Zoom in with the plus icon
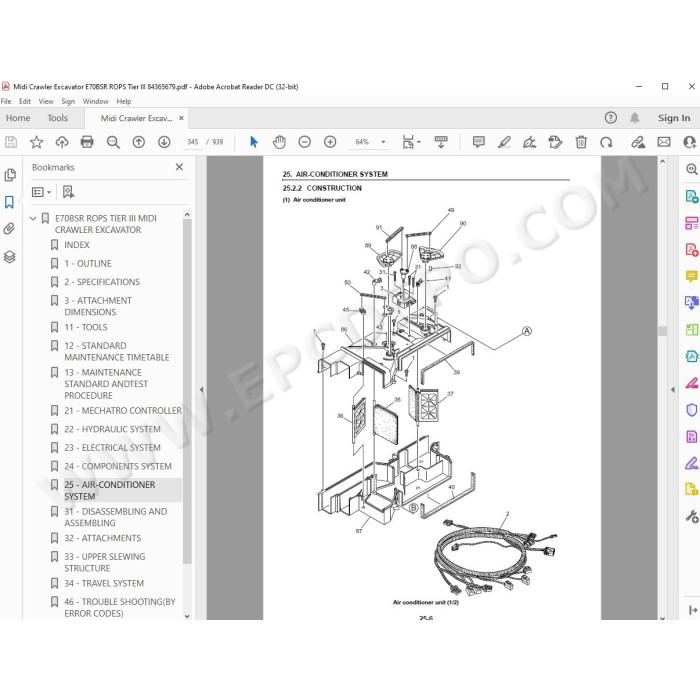 330,142
